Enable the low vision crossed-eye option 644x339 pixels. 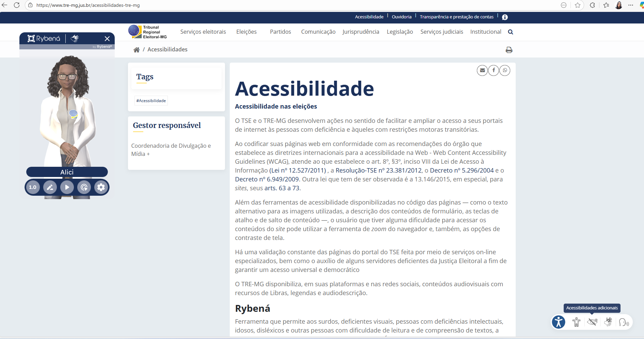click(592, 322)
